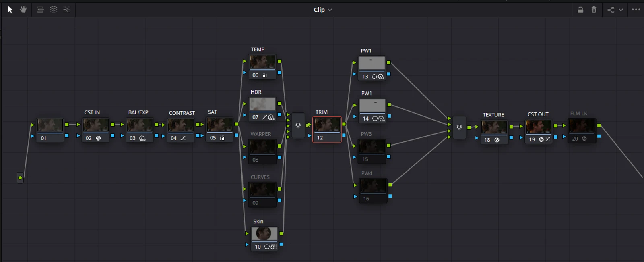
Task: Select the disabled PW3 node 15
Action: point(372,151)
